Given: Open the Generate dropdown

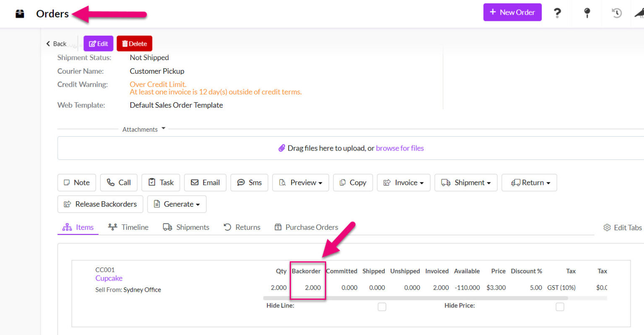Looking at the screenshot, I should pyautogui.click(x=177, y=204).
